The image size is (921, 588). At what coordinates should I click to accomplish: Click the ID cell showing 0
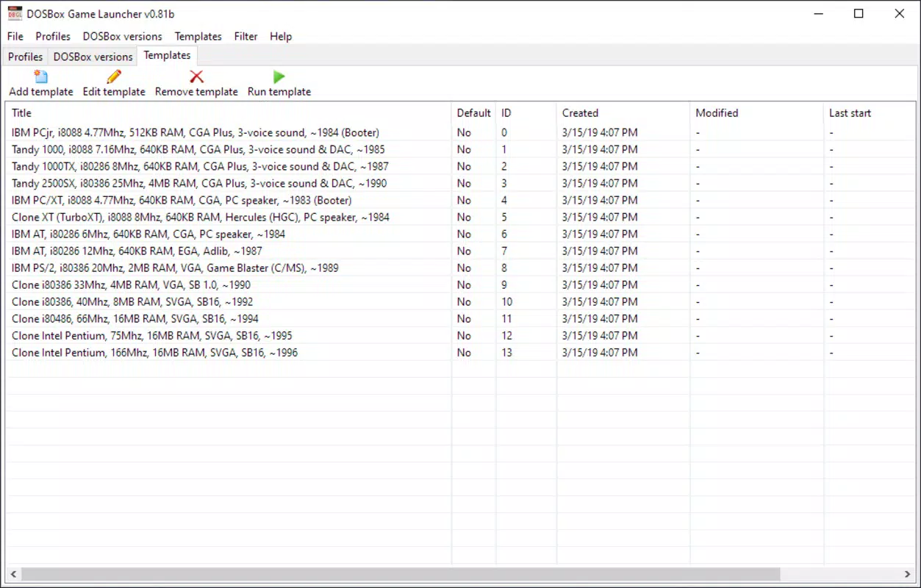click(x=504, y=132)
